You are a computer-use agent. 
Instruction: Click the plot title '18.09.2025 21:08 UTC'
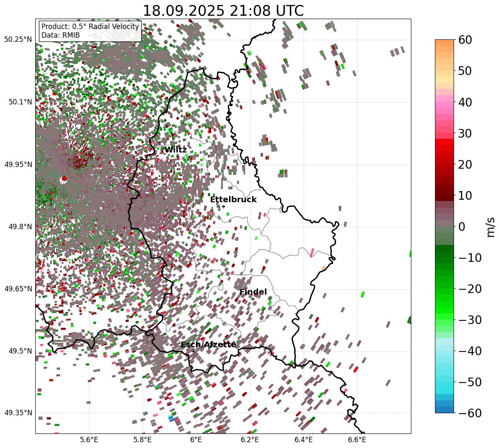tap(223, 11)
